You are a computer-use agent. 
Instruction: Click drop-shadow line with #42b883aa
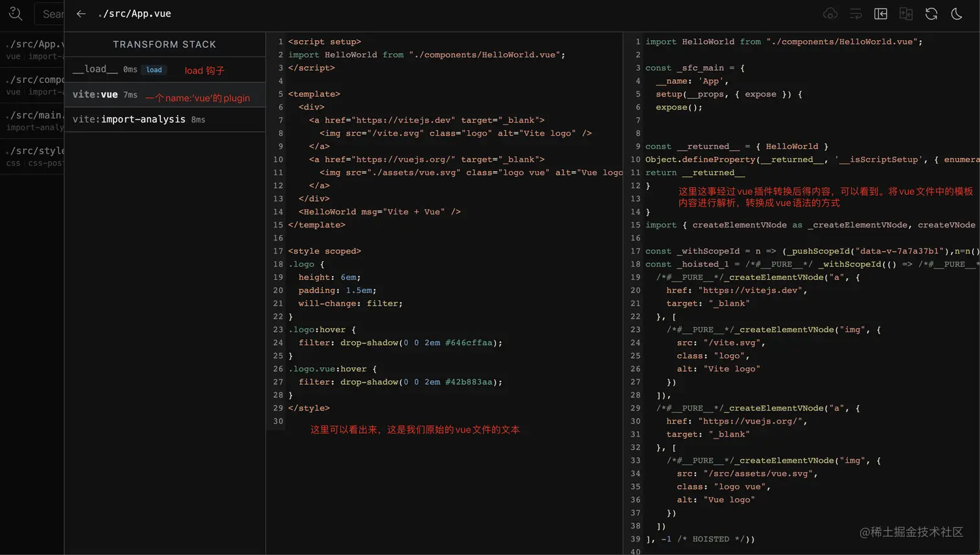401,382
